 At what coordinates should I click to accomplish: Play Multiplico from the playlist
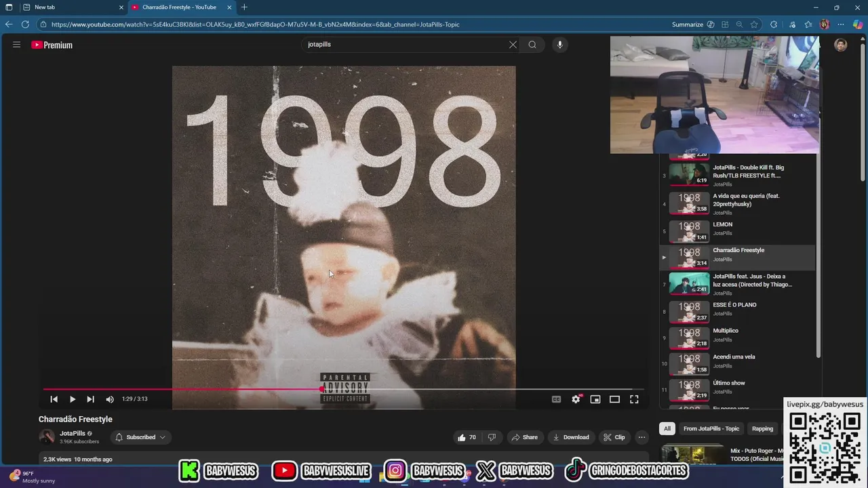pos(737,338)
